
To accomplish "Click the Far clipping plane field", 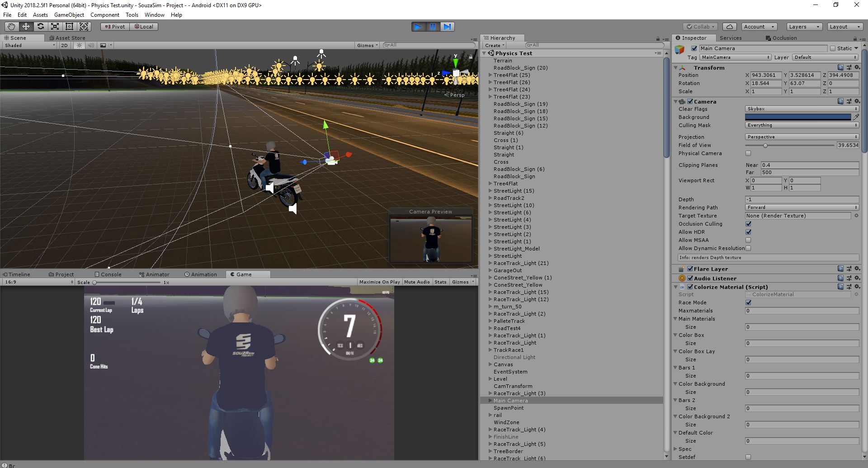I will tap(810, 172).
